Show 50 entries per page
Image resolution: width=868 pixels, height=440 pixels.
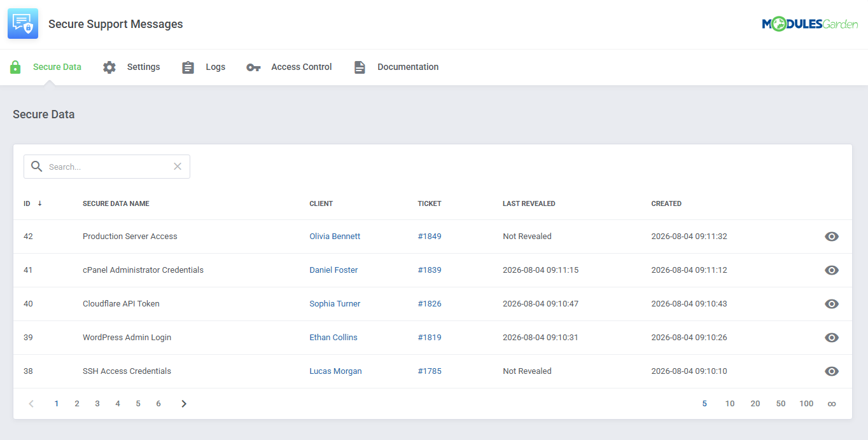coord(781,404)
